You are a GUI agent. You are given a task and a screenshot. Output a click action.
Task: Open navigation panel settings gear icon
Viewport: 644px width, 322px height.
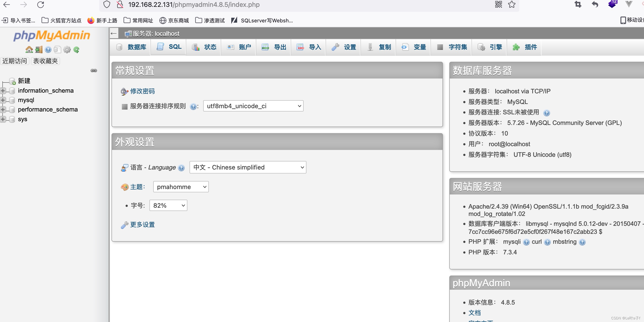tap(67, 50)
